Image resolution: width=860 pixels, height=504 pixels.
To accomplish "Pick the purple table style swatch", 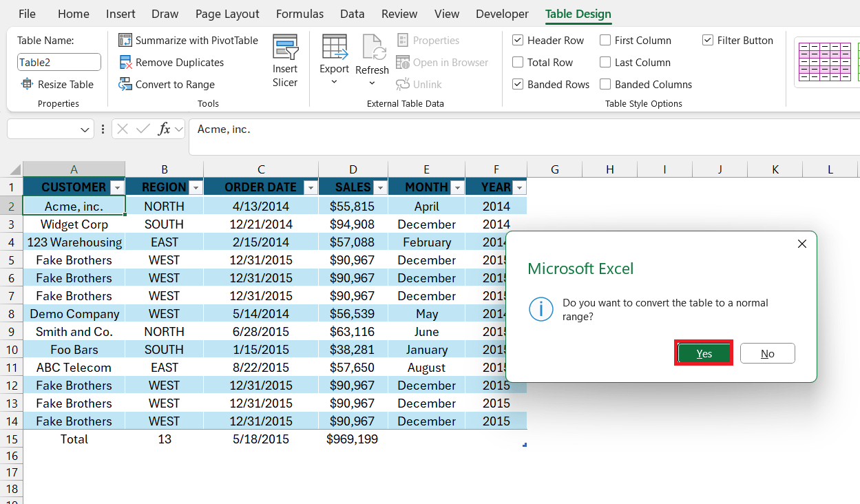I will pyautogui.click(x=824, y=62).
